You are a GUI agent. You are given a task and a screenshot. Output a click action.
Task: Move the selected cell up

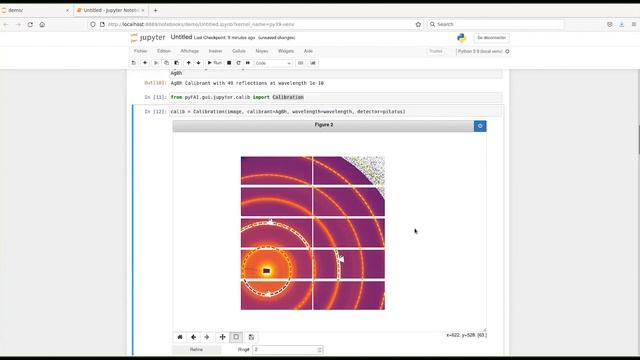point(189,63)
